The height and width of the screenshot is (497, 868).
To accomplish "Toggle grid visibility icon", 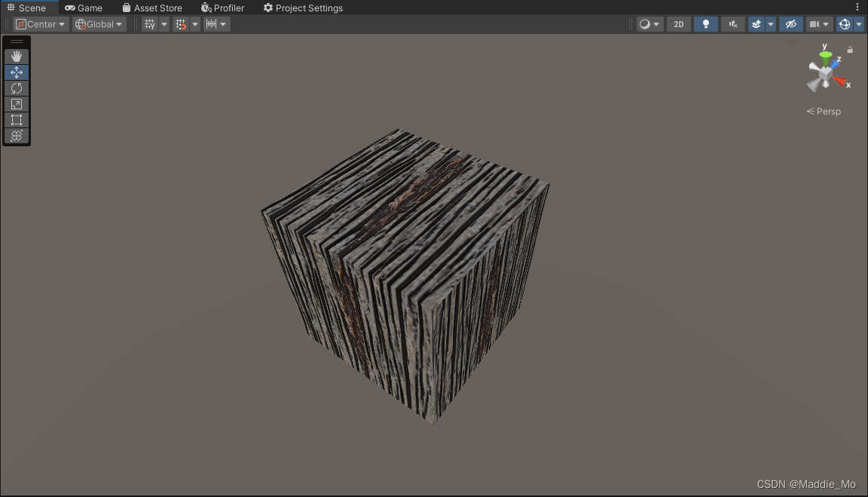I will pyautogui.click(x=150, y=24).
